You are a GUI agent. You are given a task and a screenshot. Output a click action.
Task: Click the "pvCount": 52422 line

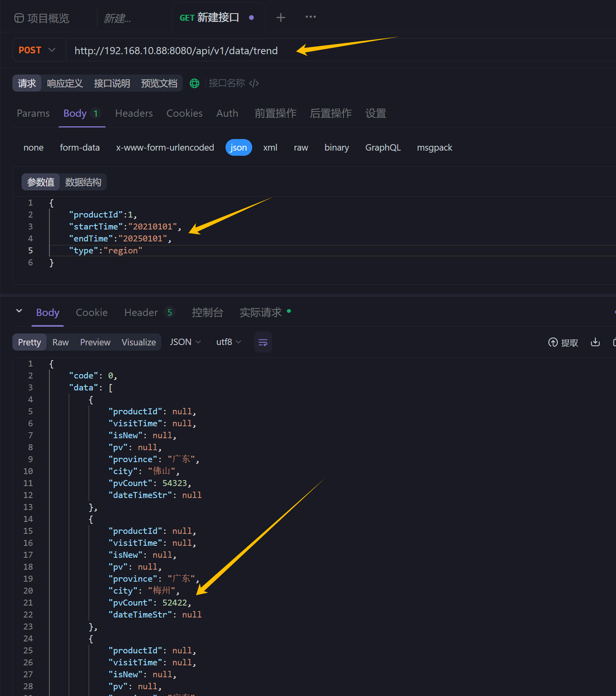(150, 603)
